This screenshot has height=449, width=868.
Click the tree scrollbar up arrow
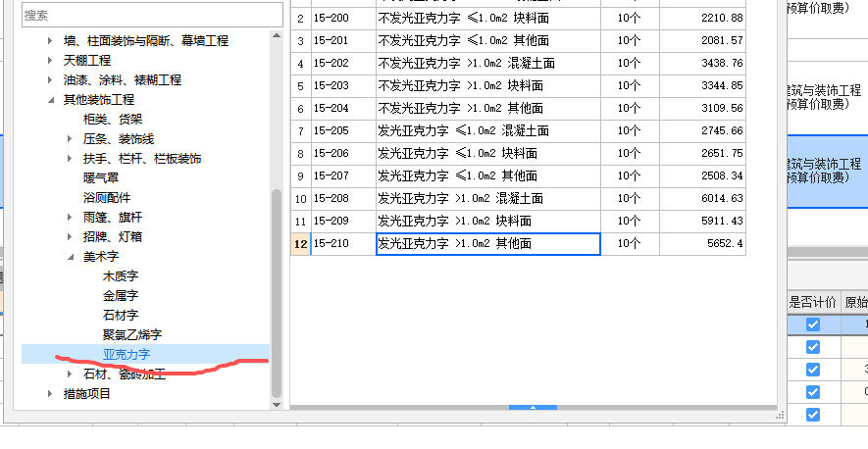[277, 35]
